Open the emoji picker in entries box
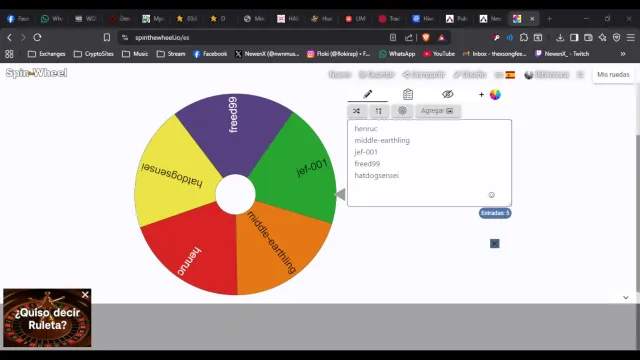Viewport: 640px width, 360px height. point(491,195)
